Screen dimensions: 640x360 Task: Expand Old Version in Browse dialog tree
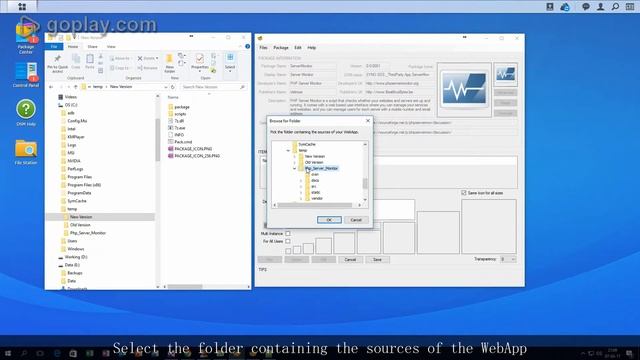pos(294,162)
